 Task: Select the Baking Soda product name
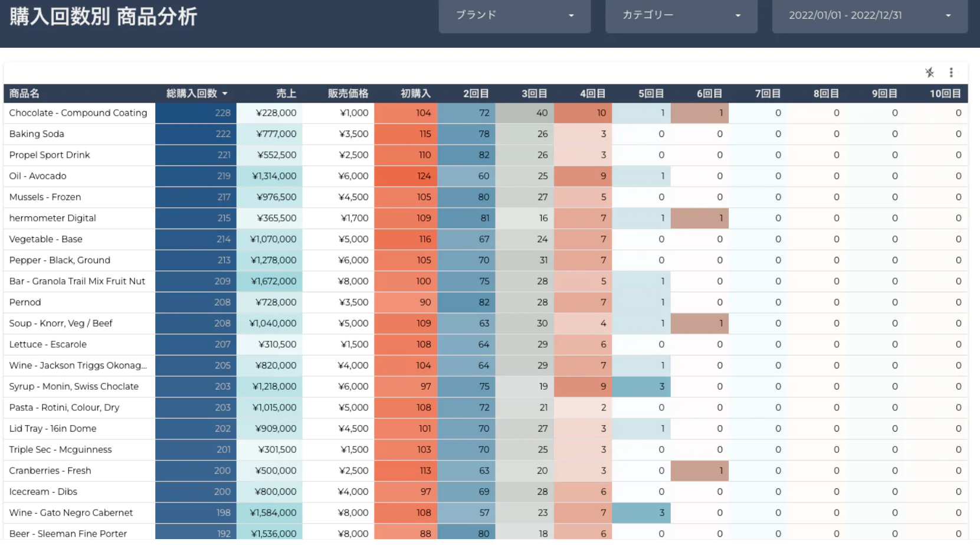(x=37, y=134)
